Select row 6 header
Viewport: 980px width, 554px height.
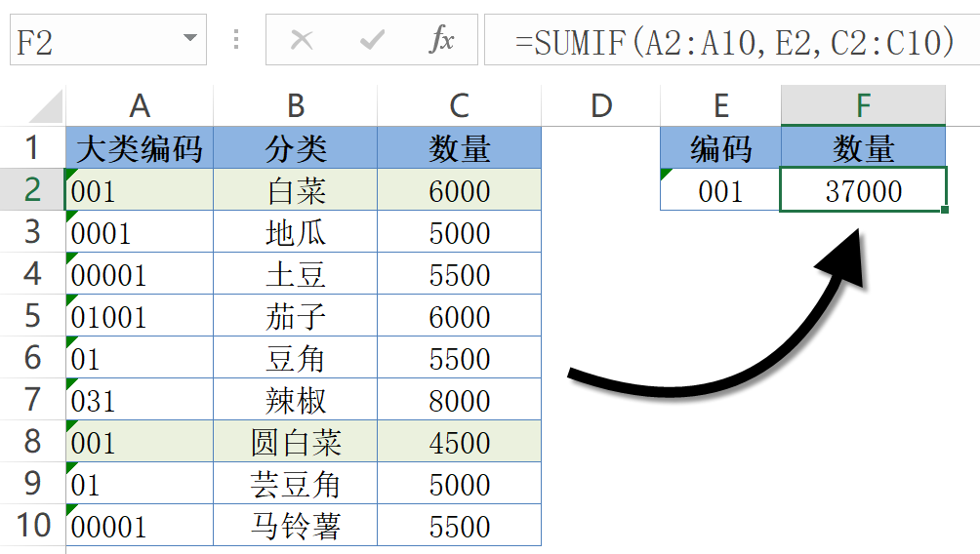[x=32, y=357]
